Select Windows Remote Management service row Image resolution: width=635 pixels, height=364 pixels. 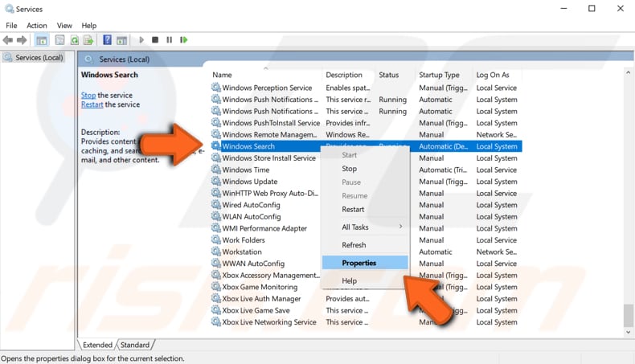click(366, 134)
